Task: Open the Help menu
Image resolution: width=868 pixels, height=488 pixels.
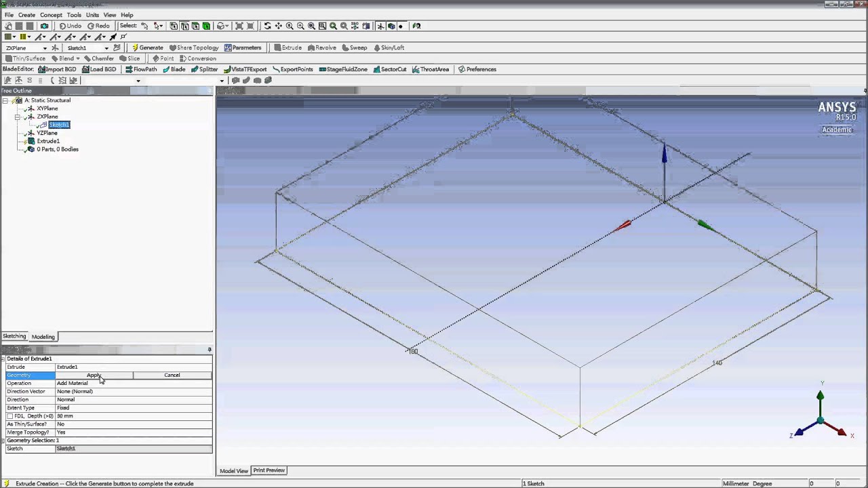Action: [127, 15]
